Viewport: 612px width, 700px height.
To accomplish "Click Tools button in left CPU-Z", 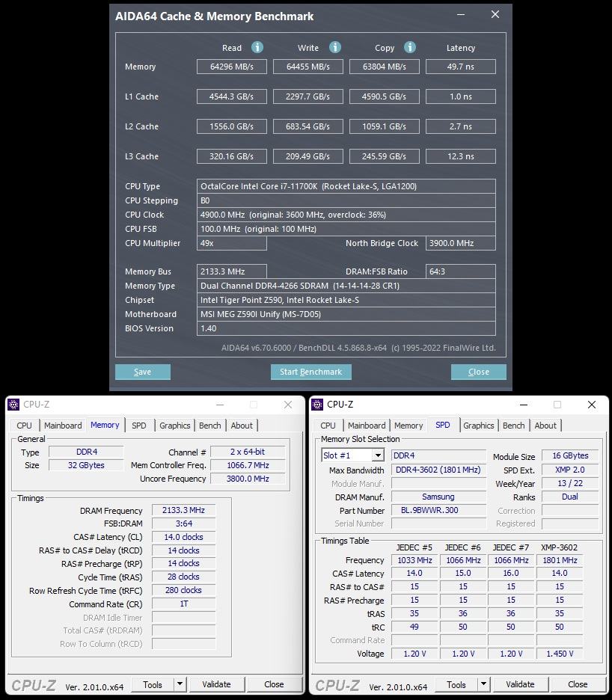I will [153, 684].
